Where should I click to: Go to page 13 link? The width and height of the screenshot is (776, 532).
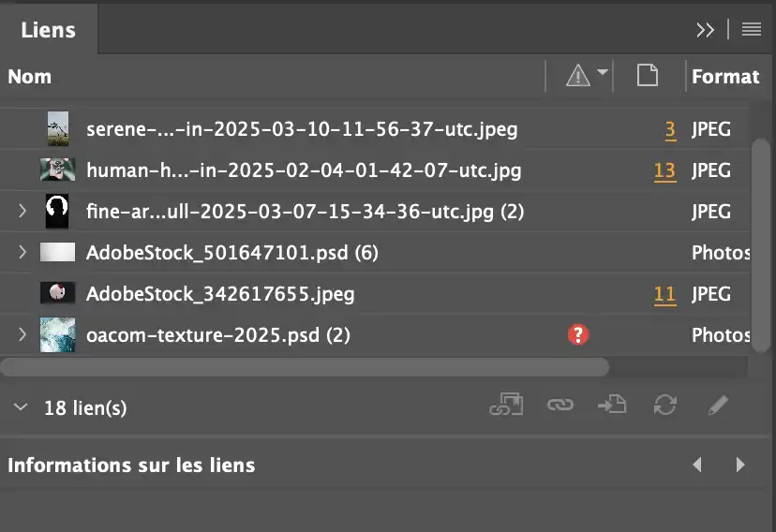tap(664, 170)
